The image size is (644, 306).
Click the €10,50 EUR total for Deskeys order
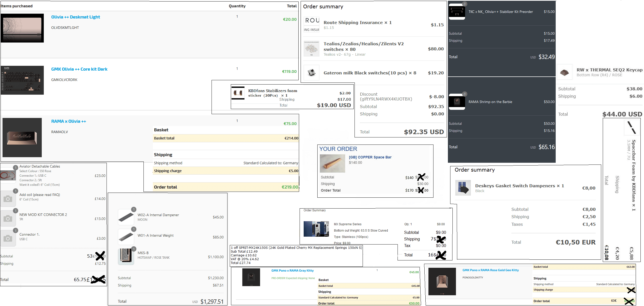coord(575,242)
